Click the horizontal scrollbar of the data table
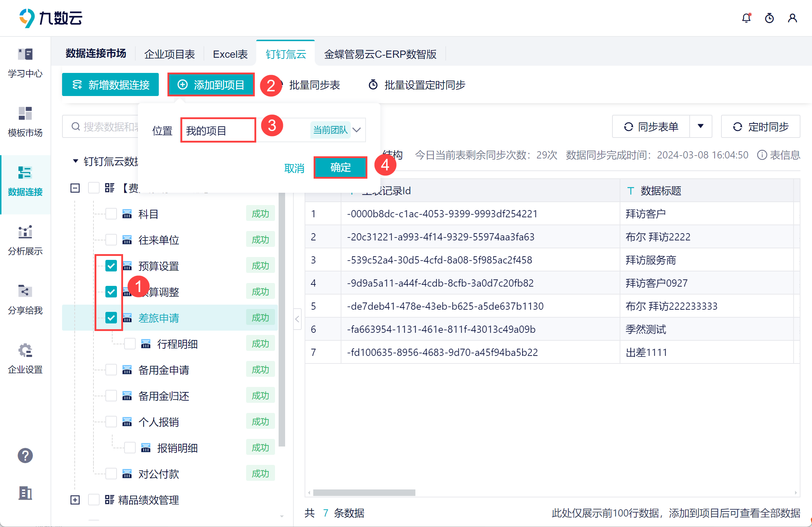812x527 pixels. [364, 493]
